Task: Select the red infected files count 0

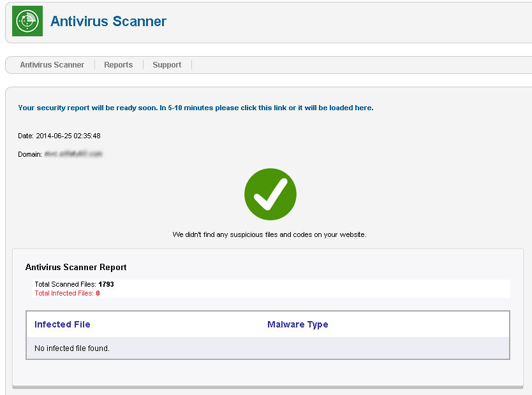Action: pos(98,293)
